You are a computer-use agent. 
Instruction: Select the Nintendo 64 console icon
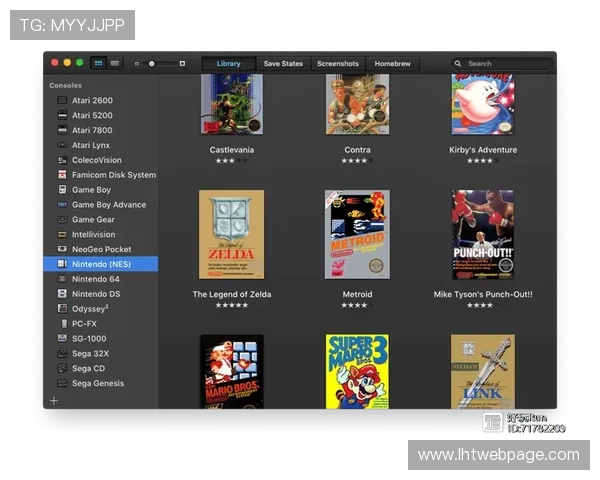coord(62,279)
